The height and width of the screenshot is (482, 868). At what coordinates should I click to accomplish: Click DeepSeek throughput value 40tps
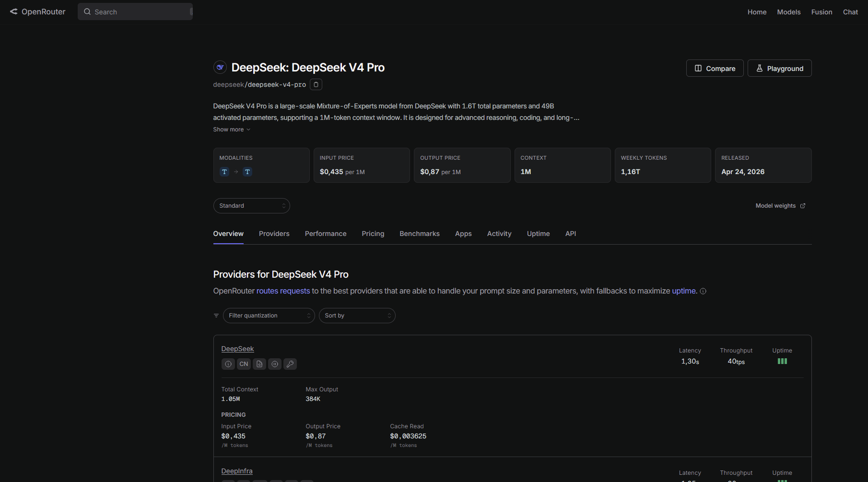[x=736, y=362]
